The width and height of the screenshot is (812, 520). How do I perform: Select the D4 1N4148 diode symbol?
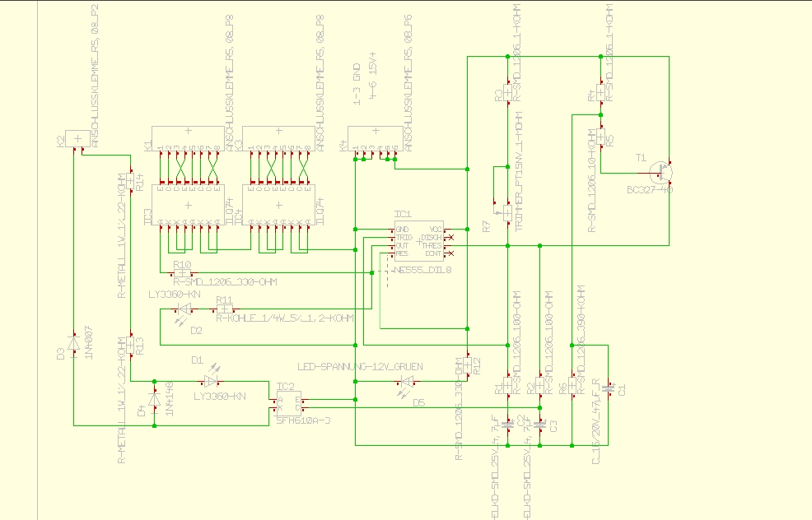pyautogui.click(x=154, y=400)
